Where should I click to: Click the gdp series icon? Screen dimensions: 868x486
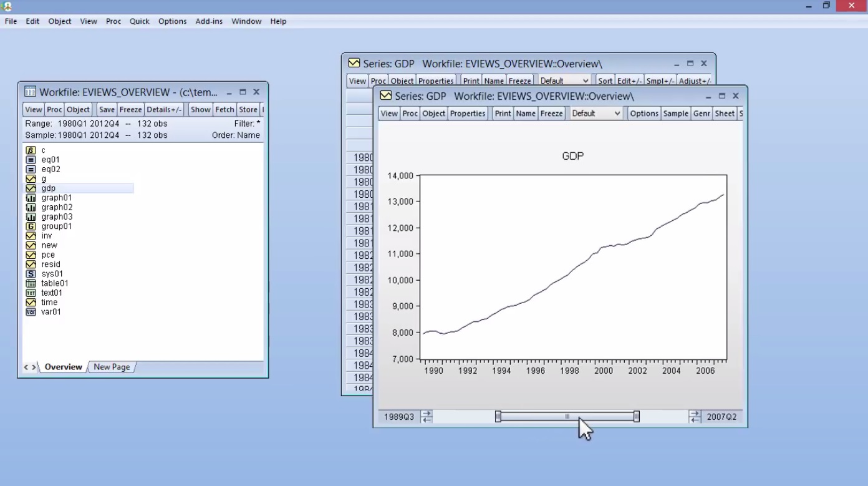click(x=31, y=188)
